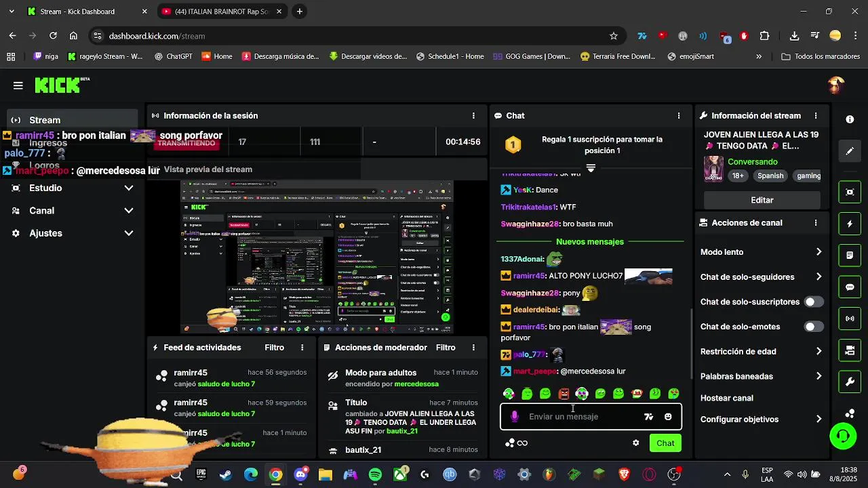Open chat settings gear icon
The height and width of the screenshot is (488, 868).
[x=636, y=443]
